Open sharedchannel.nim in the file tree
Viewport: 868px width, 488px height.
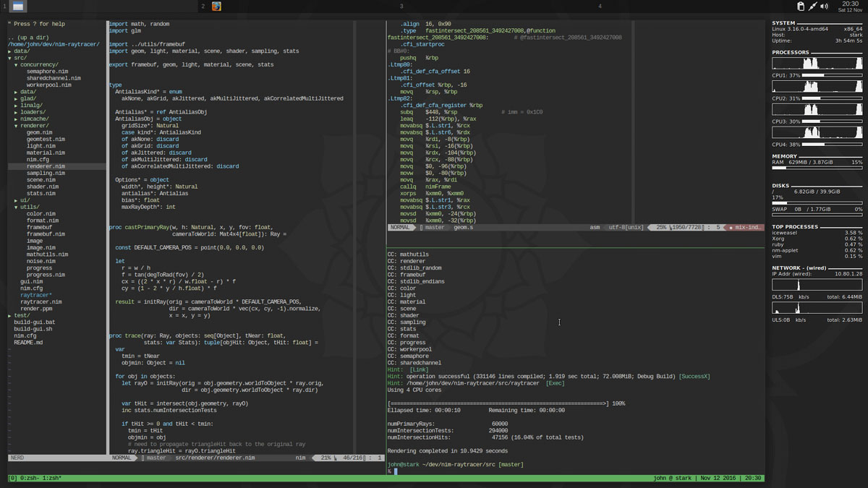[x=54, y=78]
